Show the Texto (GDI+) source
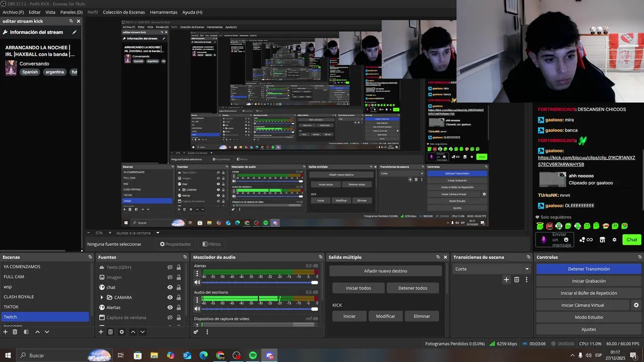 tap(170, 267)
